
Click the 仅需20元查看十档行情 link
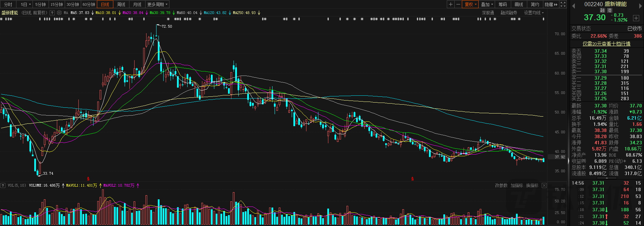pos(606,44)
